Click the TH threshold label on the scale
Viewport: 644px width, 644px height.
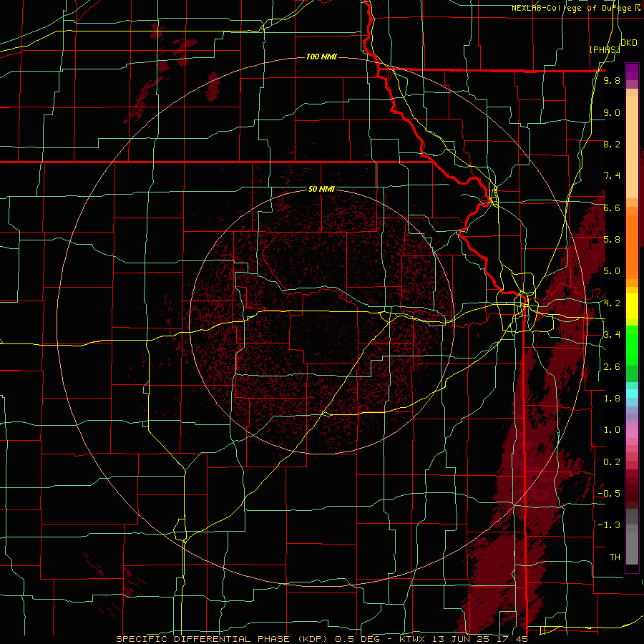tap(615, 557)
